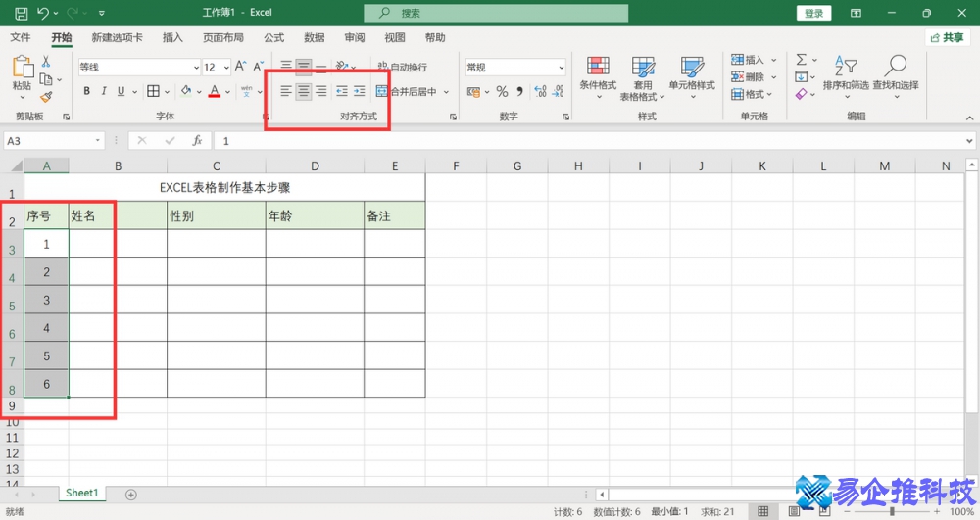Open 单元格样式 cell styles

[692, 77]
